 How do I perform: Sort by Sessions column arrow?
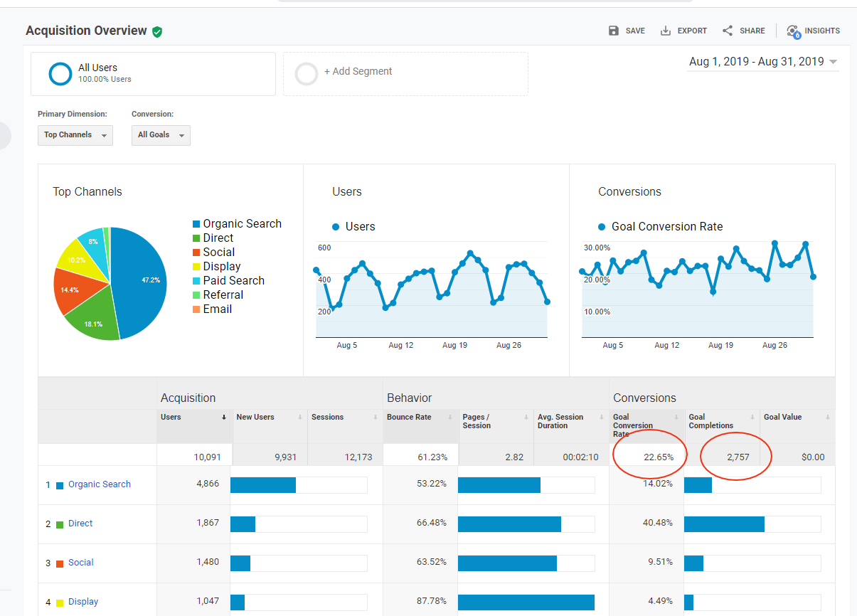(x=376, y=418)
